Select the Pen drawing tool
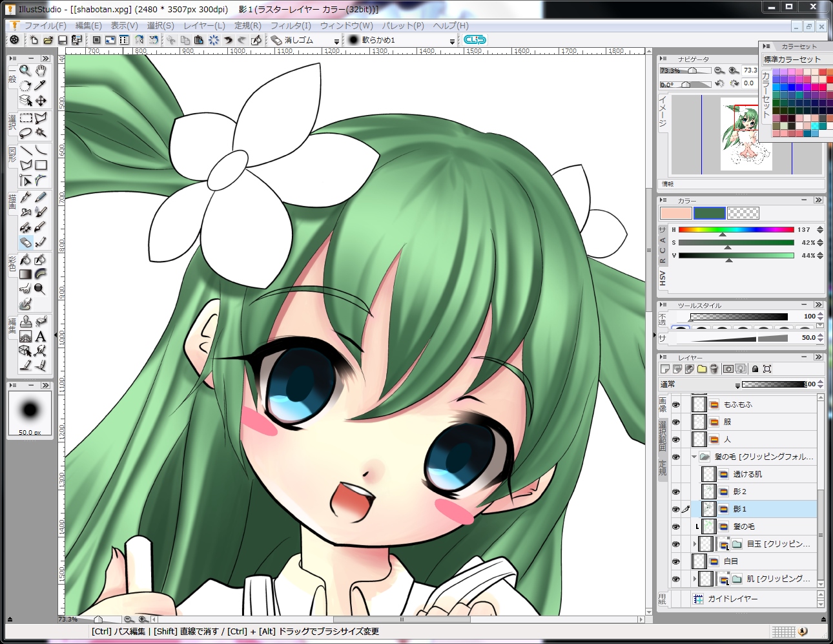 [25, 197]
